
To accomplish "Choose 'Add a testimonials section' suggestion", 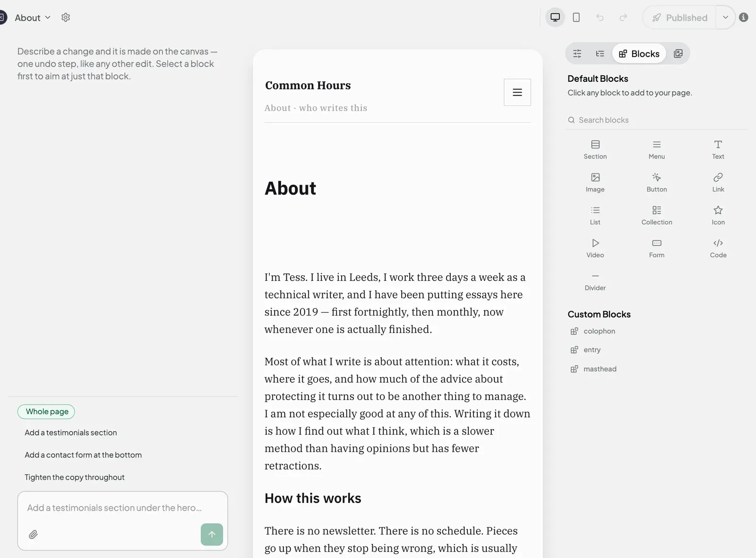I will pyautogui.click(x=71, y=433).
